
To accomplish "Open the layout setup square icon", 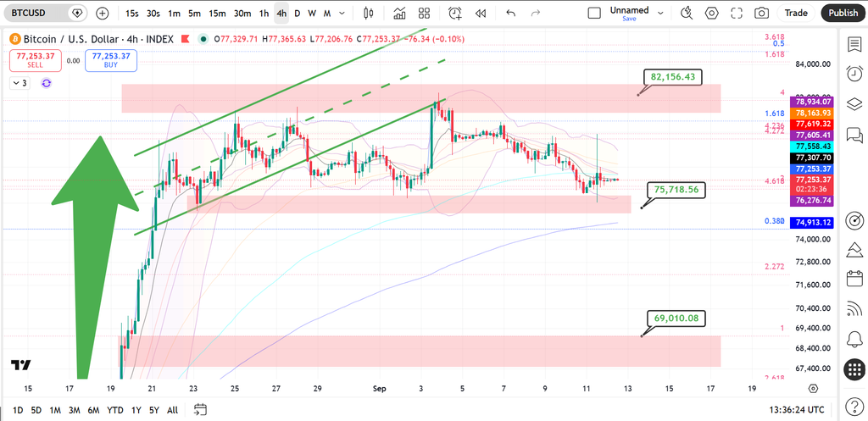I will [594, 13].
